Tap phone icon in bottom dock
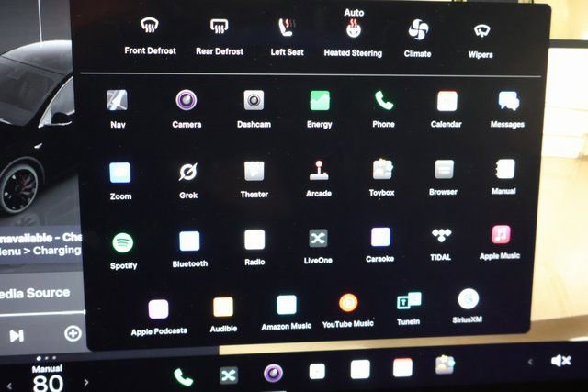The image size is (588, 392). [184, 375]
